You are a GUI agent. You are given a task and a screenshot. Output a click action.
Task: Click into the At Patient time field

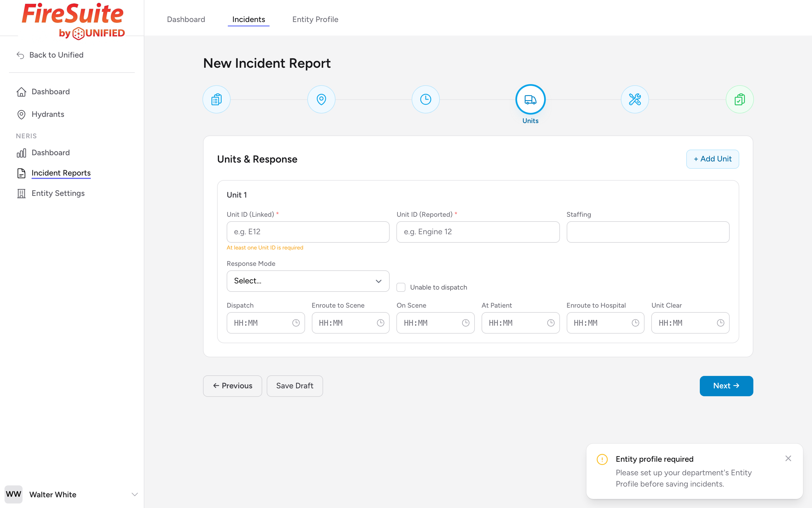[520, 323]
